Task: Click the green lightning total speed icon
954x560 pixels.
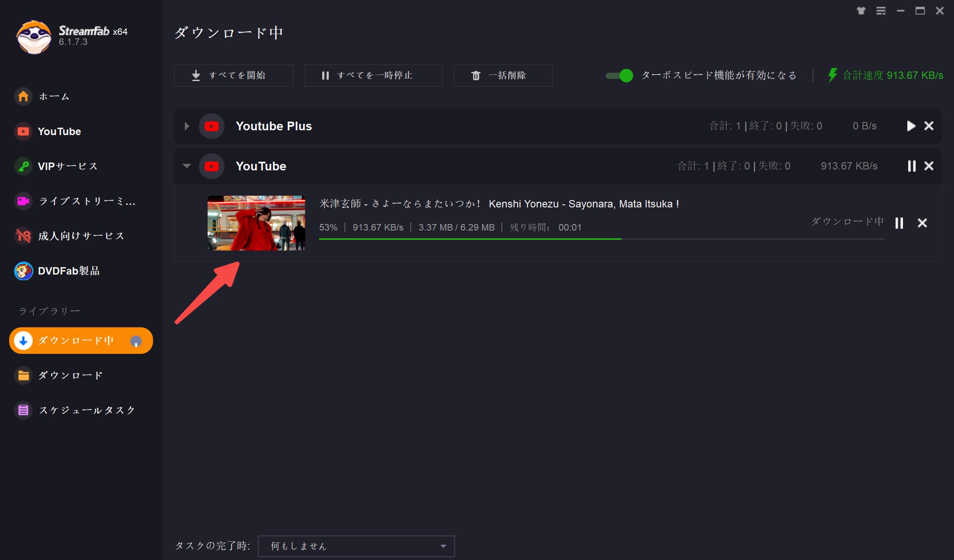Action: (833, 75)
